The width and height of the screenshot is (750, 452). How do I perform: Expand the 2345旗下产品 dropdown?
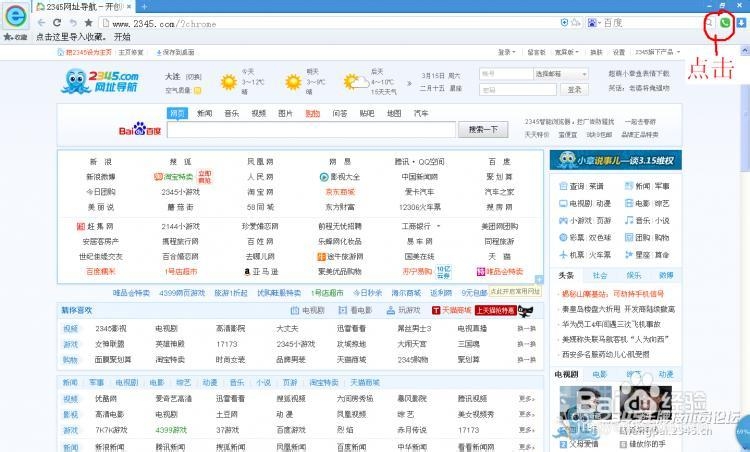[x=657, y=52]
